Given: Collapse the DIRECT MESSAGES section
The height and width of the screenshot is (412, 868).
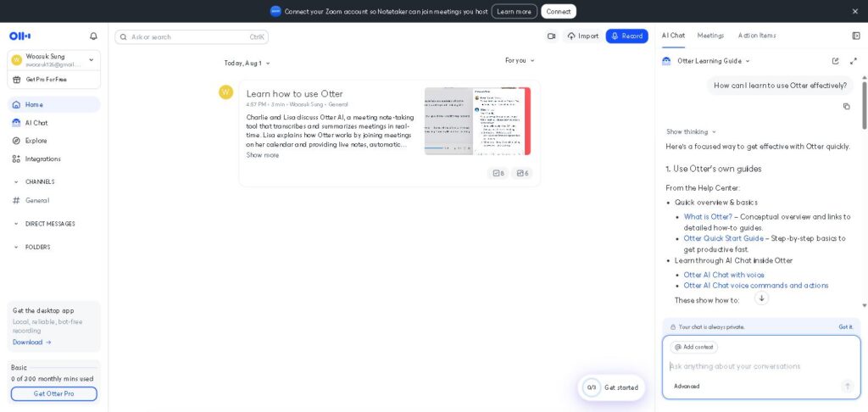Looking at the screenshot, I should 16,224.
